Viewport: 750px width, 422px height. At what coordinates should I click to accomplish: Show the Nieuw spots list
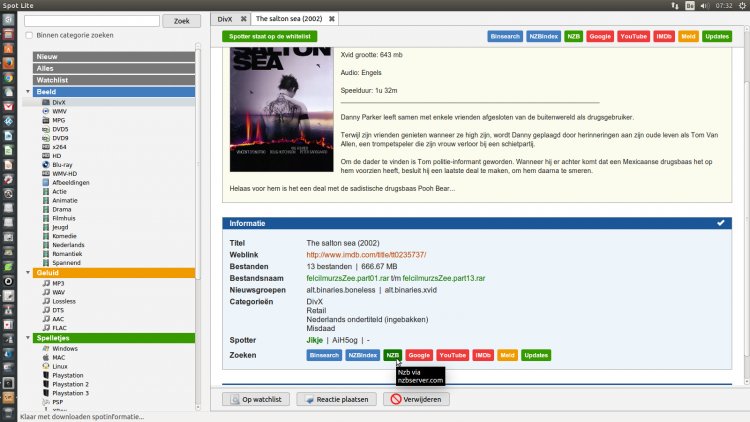(114, 56)
